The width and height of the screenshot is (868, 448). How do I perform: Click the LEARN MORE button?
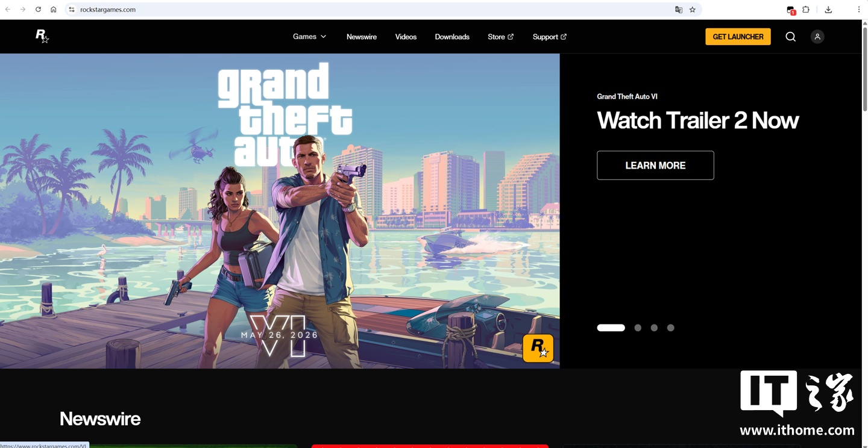pos(655,165)
